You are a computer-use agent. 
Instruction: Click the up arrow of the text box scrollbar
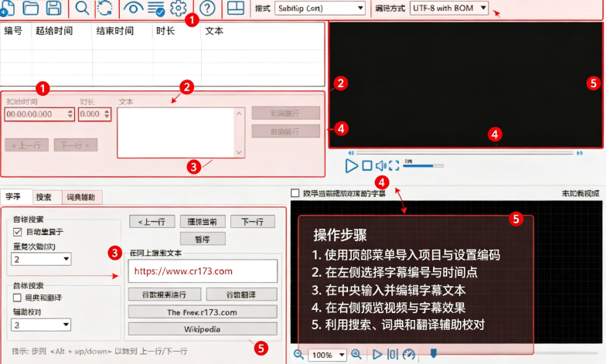(x=239, y=114)
